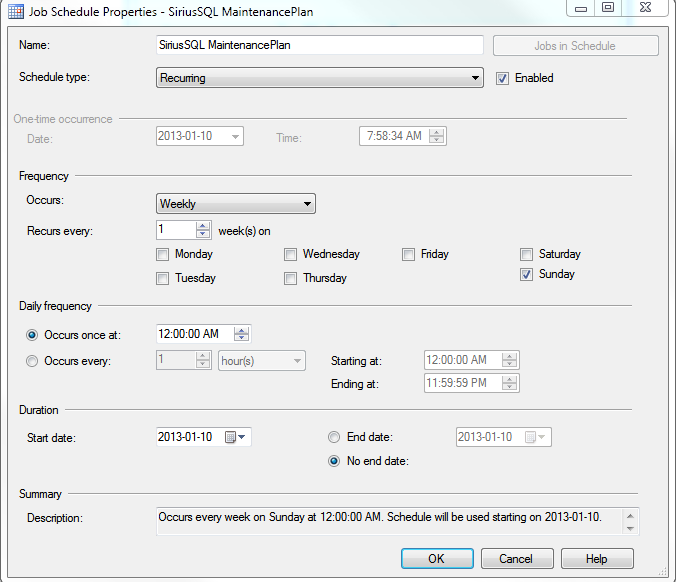This screenshot has height=582, width=676.
Task: Click the Jobs in Schedule button
Action: click(576, 46)
